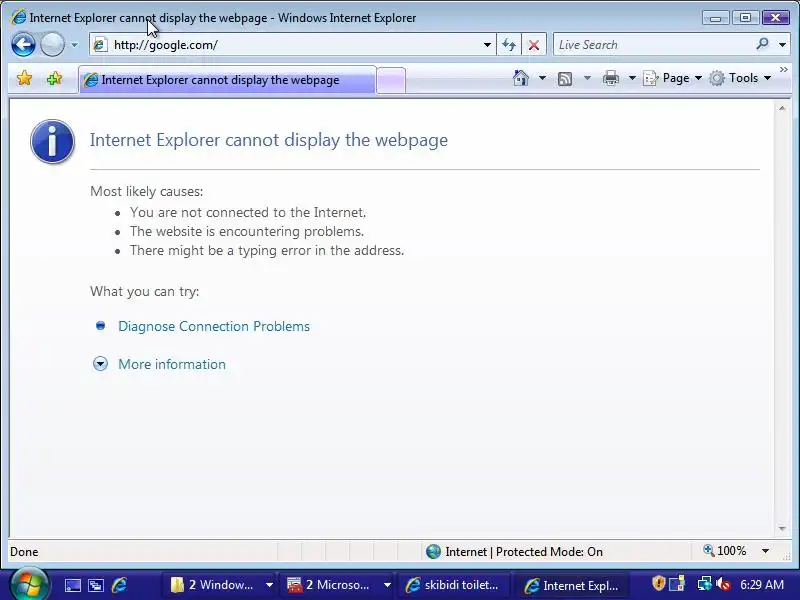Click 'There might be a typing error' text
The image size is (800, 600).
tap(267, 251)
